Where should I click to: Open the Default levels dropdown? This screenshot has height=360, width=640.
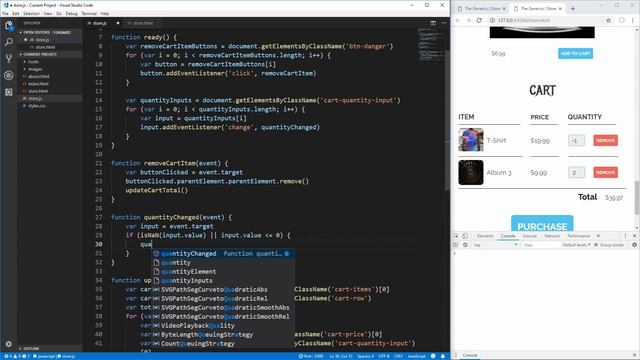click(576, 245)
